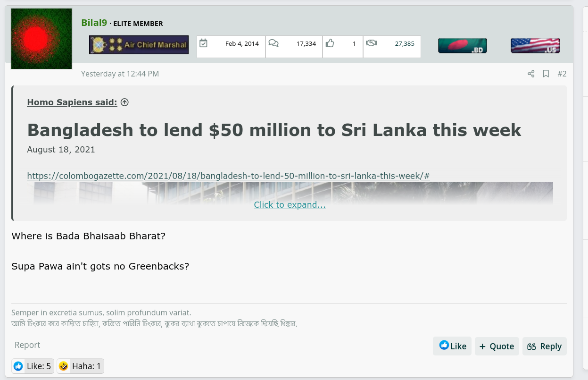Open the thumbs-up reaction score icon
This screenshot has height=380, width=588.
point(330,43)
